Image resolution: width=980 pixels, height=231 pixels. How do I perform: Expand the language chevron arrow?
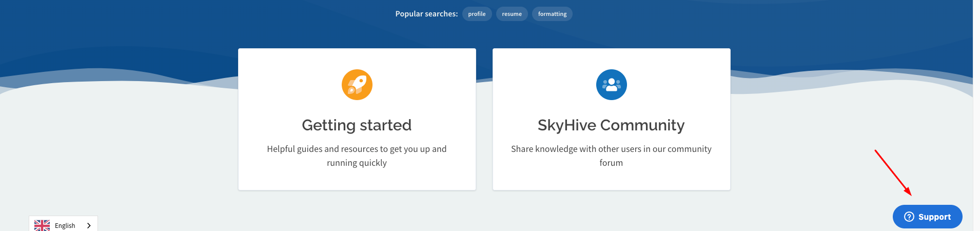click(89, 225)
